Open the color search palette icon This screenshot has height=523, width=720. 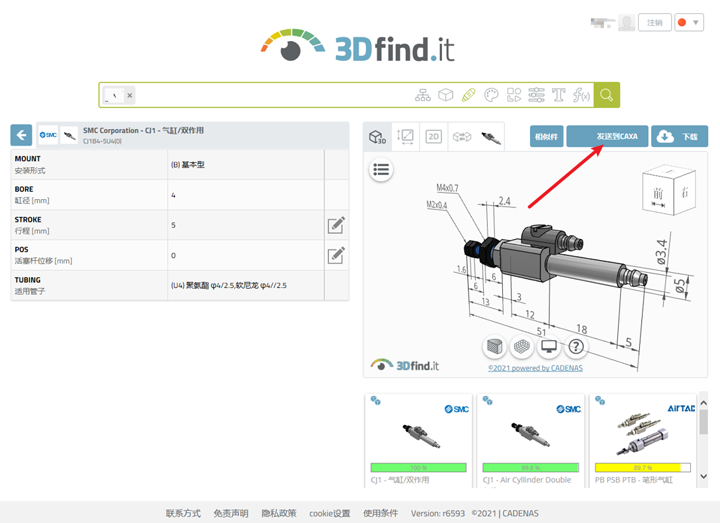(491, 95)
